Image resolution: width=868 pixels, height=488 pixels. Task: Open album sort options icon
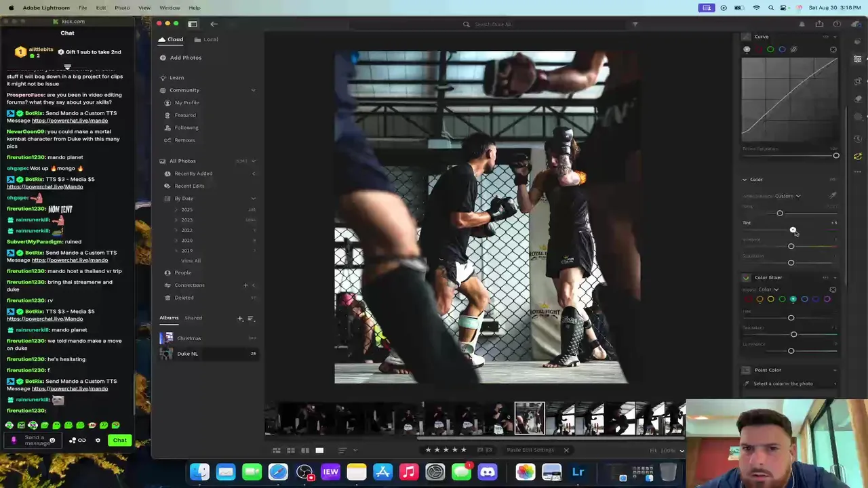coord(250,318)
